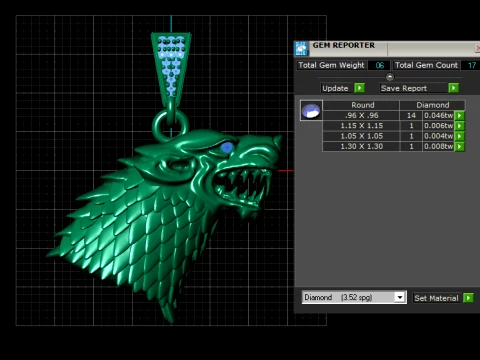Screen dimensions: 480x360
Task: Click the pavé diamond bail on the pendant
Action: click(171, 68)
